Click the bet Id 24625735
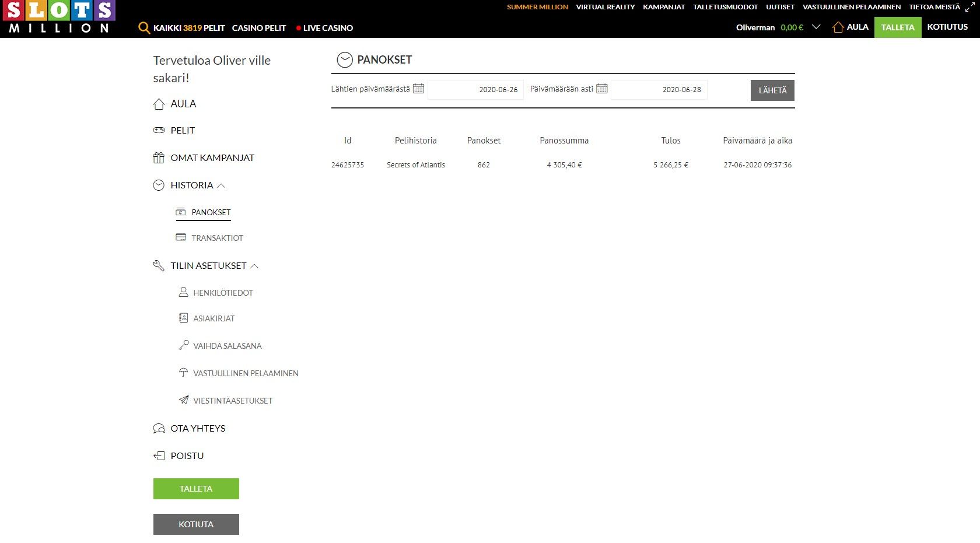This screenshot has height=543, width=980. [348, 165]
